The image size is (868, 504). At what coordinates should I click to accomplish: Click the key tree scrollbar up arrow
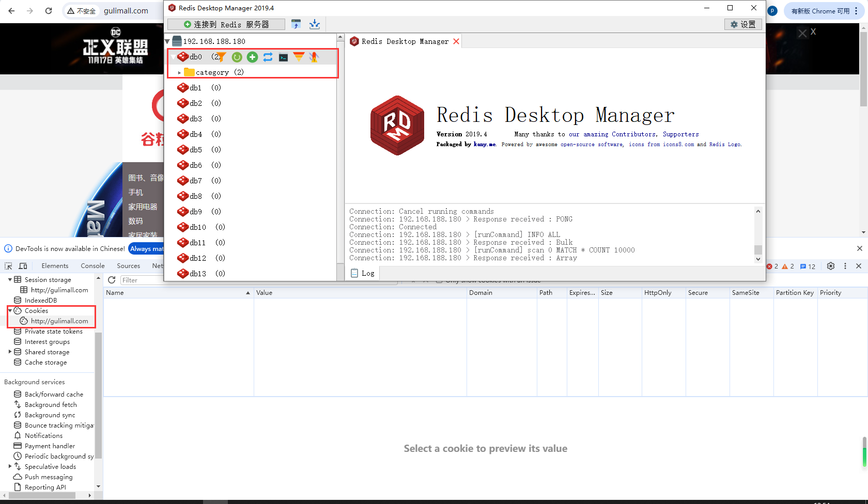(x=340, y=37)
